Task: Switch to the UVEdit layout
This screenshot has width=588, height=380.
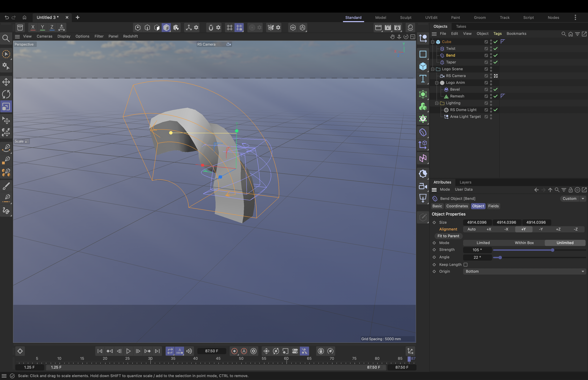Action: pyautogui.click(x=431, y=18)
